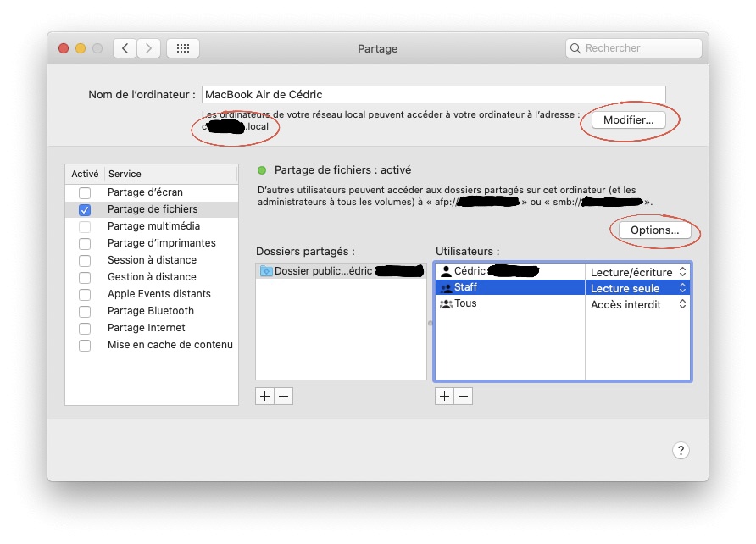Click the Modifier... button
The width and height of the screenshot is (756, 544).
pyautogui.click(x=628, y=120)
